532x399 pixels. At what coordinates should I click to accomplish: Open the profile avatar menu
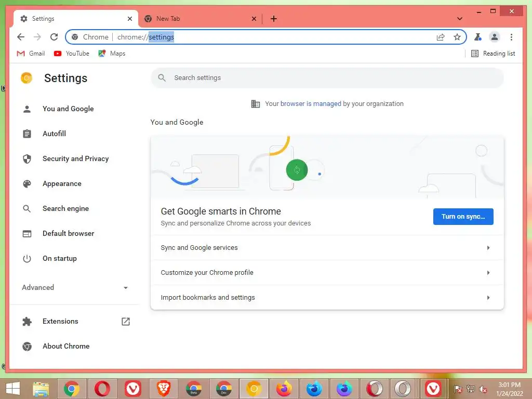point(495,37)
